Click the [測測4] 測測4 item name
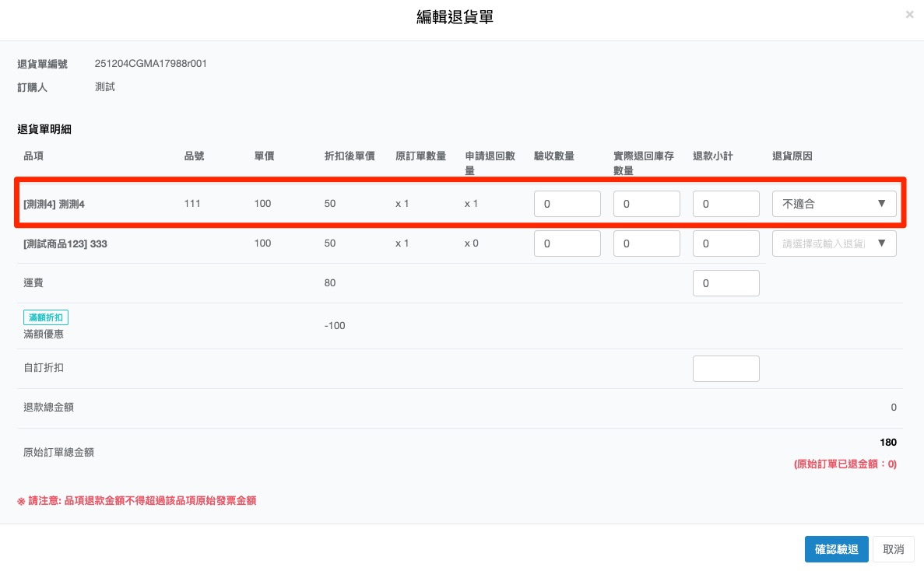Viewport: 924px width, 571px height. tap(54, 204)
